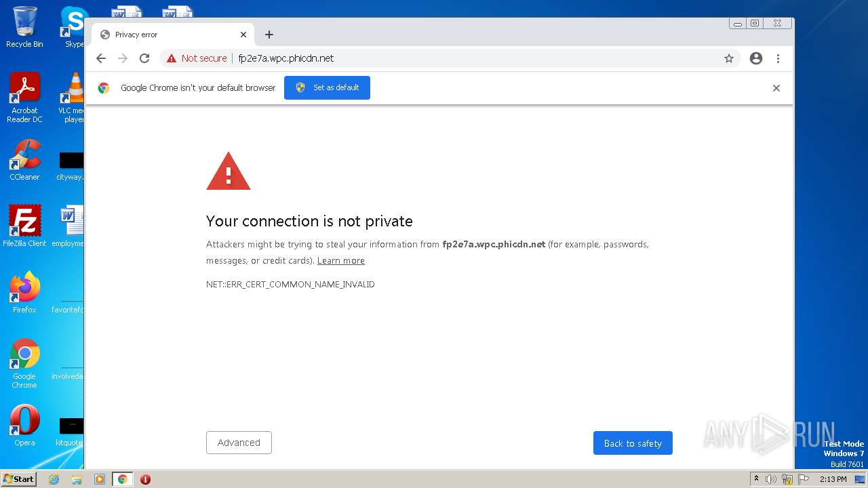Open File Explorer from taskbar
Screen dimensions: 868x488
[x=77, y=479]
